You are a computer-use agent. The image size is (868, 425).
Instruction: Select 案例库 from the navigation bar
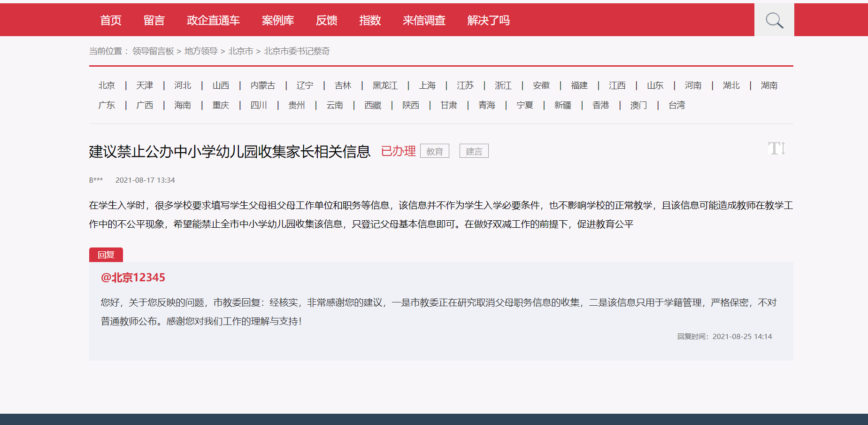click(278, 20)
